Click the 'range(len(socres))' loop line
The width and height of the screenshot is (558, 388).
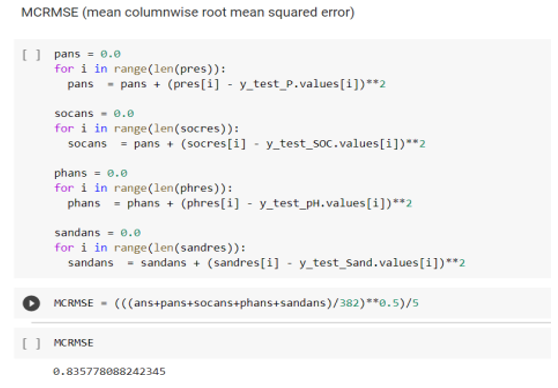pyautogui.click(x=147, y=128)
